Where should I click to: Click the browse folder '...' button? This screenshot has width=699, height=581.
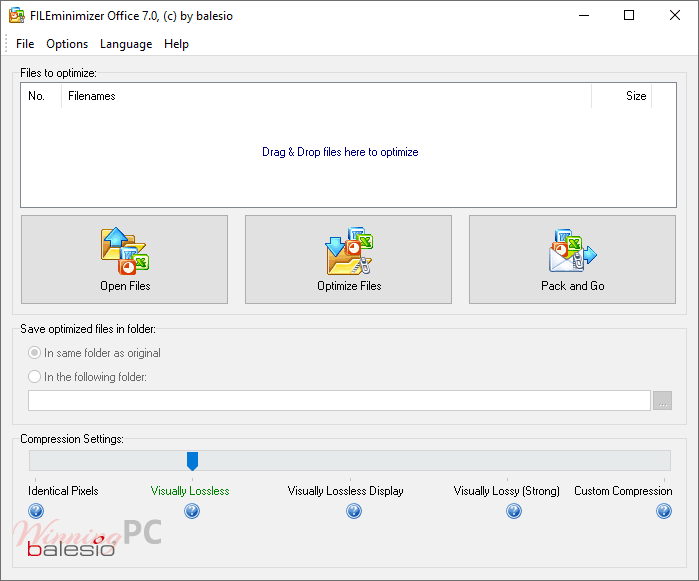click(x=662, y=400)
